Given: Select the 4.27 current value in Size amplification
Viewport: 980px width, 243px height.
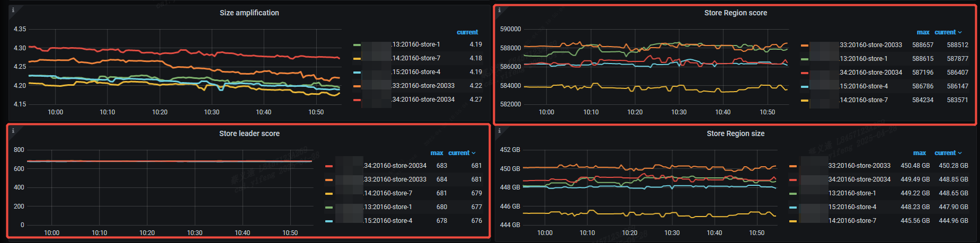Looking at the screenshot, I should pos(476,100).
